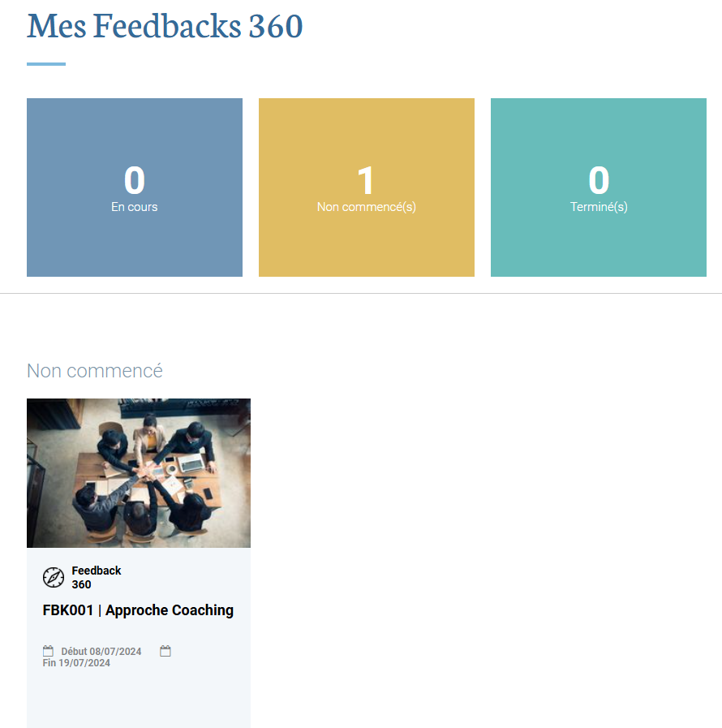Open FBK001 | Approche Coaching title link
This screenshot has height=728, width=722.
point(138,610)
